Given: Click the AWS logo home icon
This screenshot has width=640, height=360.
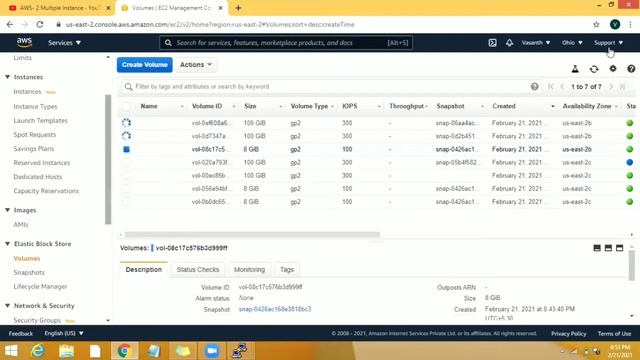Looking at the screenshot, I should tap(24, 42).
